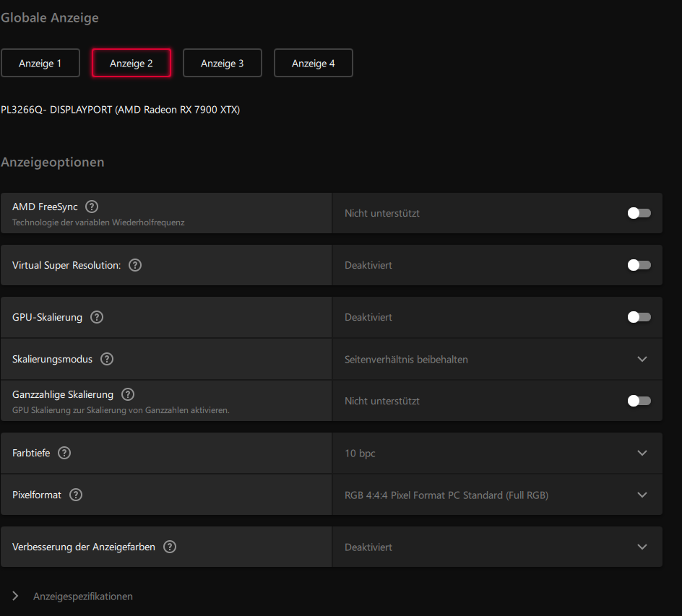Image resolution: width=682 pixels, height=616 pixels.
Task: Expand the Pixelformat RGB 4:4:4 dropdown
Action: click(x=642, y=495)
